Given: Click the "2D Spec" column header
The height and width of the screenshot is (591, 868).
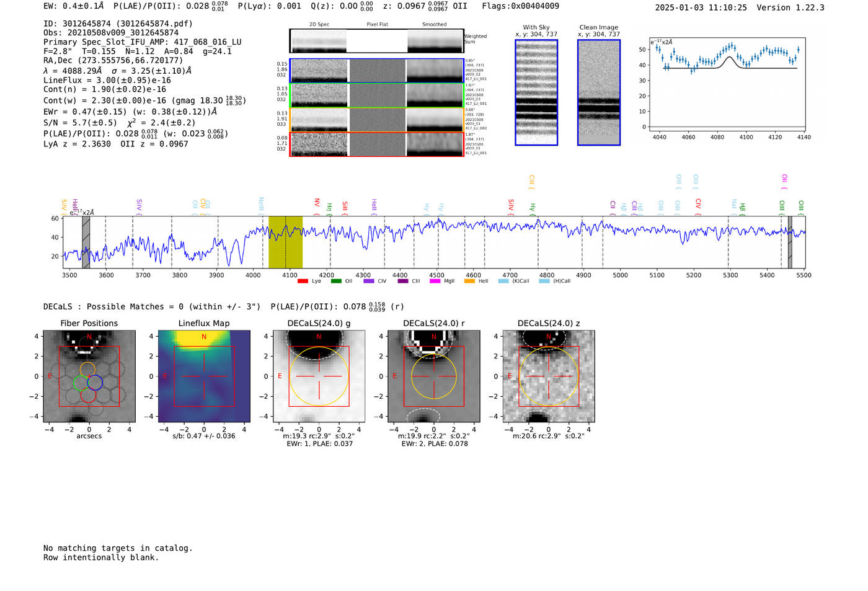Looking at the screenshot, I should [x=319, y=25].
